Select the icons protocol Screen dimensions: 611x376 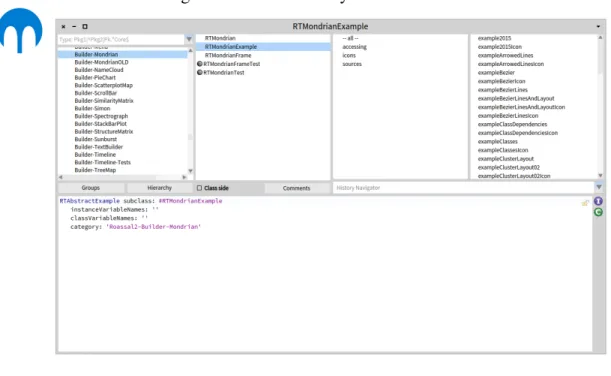(349, 55)
